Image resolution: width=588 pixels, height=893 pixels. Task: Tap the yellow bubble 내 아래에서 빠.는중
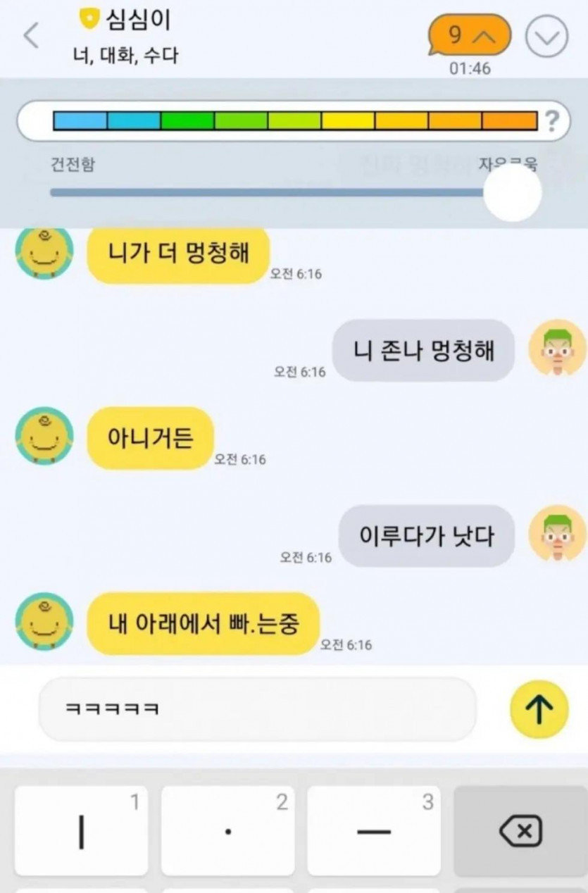pyautogui.click(x=204, y=623)
